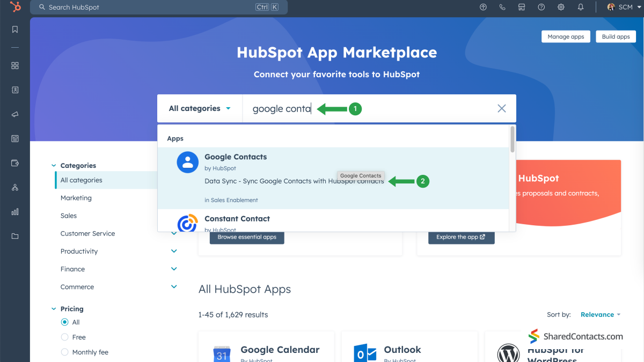The height and width of the screenshot is (362, 644).
Task: Open the Library folder icon in sidebar
Action: pyautogui.click(x=15, y=236)
